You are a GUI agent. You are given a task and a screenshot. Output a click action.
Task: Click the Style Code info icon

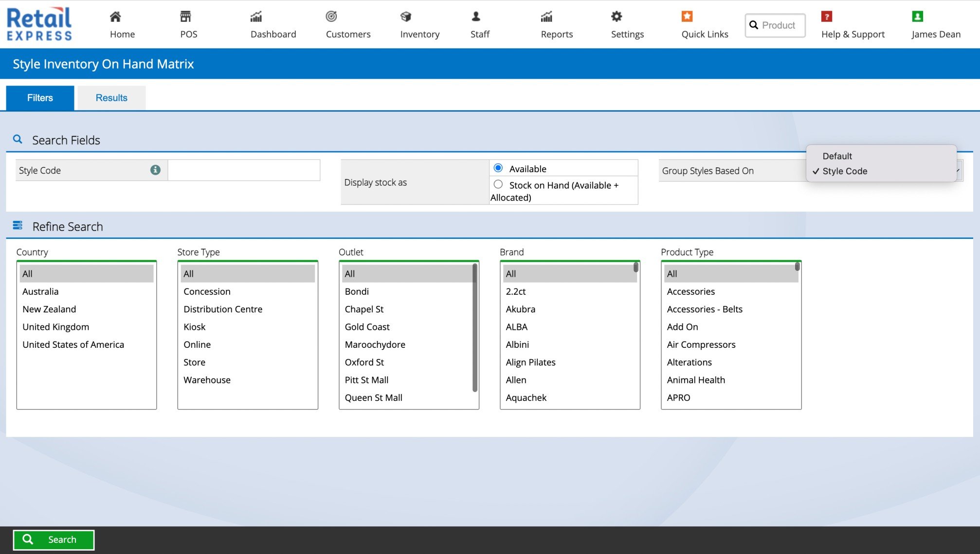tap(155, 170)
